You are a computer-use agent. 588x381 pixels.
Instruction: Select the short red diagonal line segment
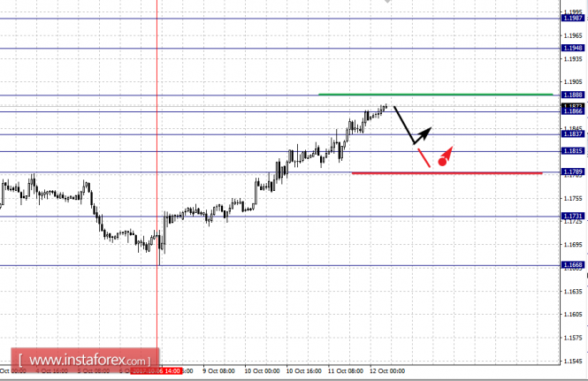pyautogui.click(x=424, y=157)
